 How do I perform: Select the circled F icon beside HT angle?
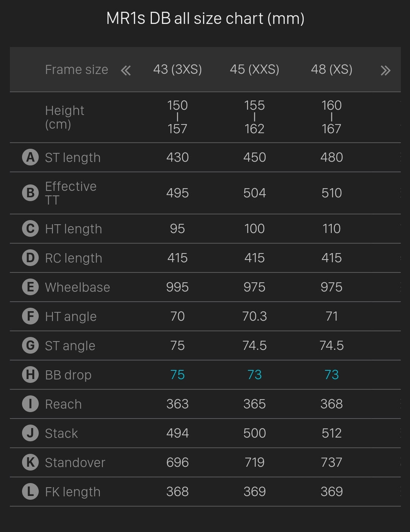[x=30, y=316]
